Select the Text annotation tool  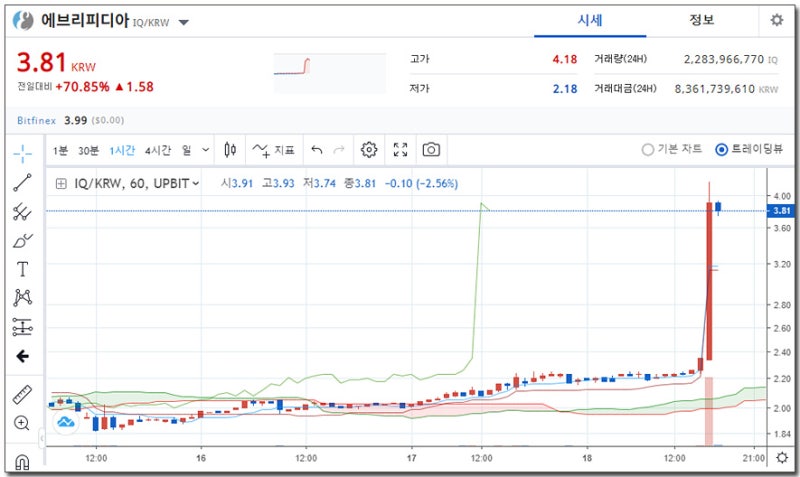point(22,269)
